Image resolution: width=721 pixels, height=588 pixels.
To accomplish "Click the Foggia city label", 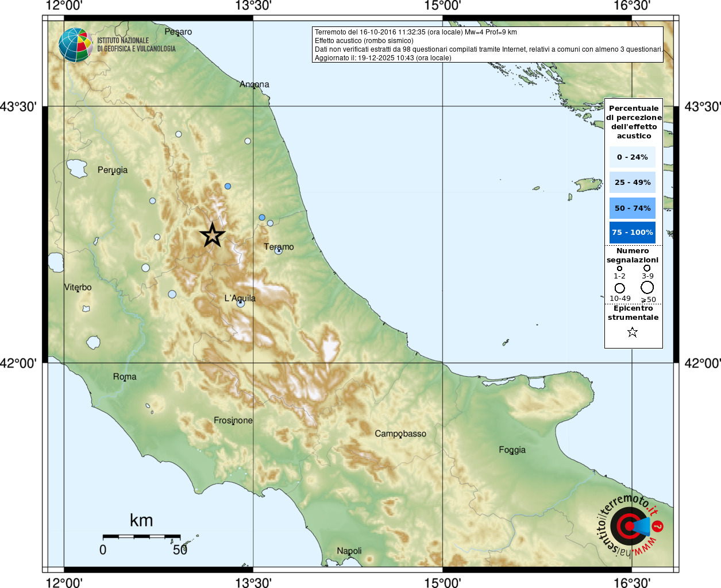I will click(x=512, y=450).
